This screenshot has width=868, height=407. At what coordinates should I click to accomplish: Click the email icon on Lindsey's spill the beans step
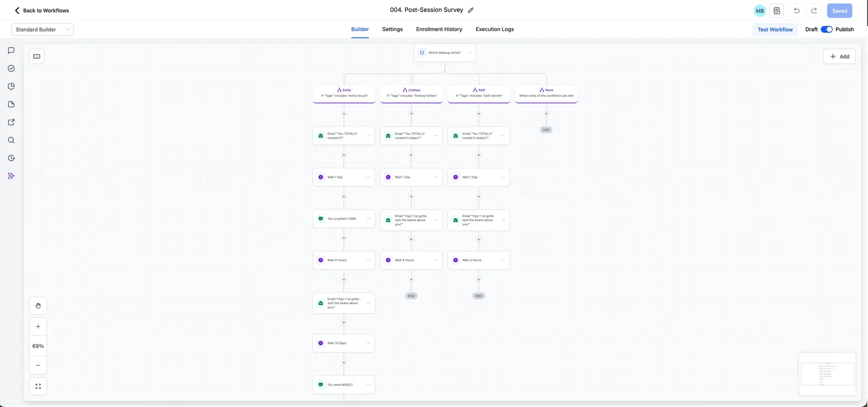[388, 220]
